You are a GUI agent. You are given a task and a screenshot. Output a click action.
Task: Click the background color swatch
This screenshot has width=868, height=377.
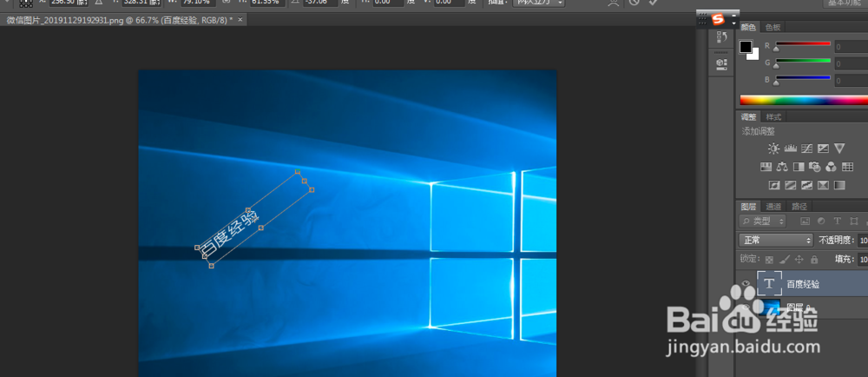[754, 55]
